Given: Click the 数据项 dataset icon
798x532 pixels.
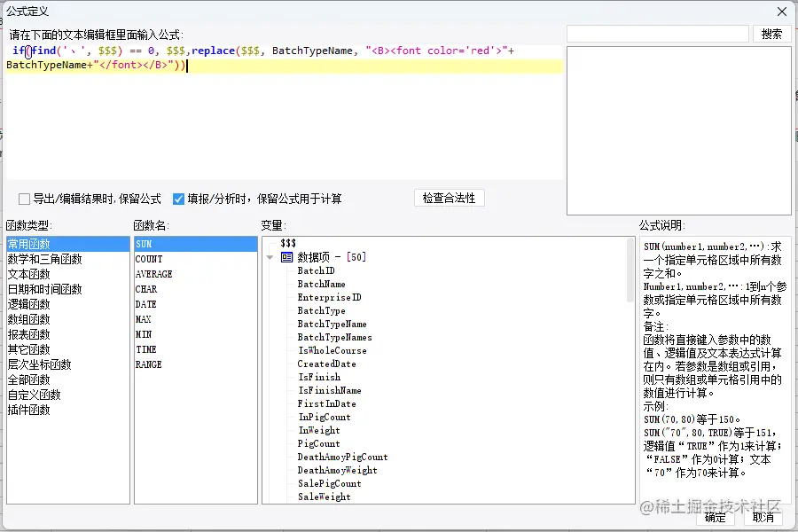Looking at the screenshot, I should [286, 257].
